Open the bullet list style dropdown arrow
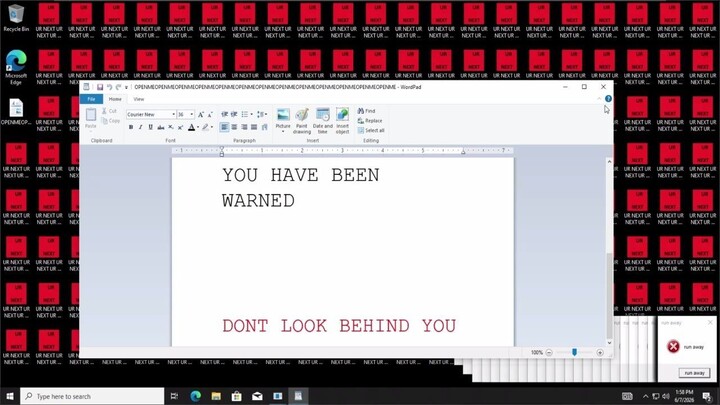 (x=252, y=114)
